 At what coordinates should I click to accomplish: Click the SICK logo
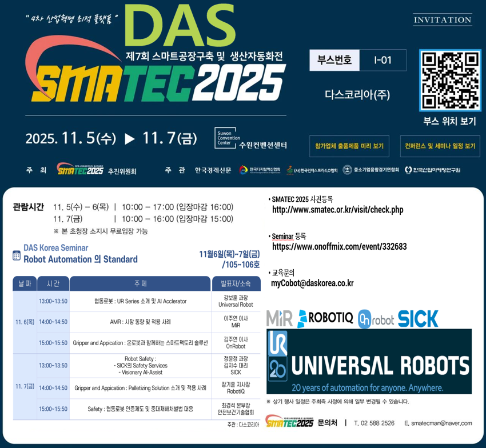[x=418, y=318]
